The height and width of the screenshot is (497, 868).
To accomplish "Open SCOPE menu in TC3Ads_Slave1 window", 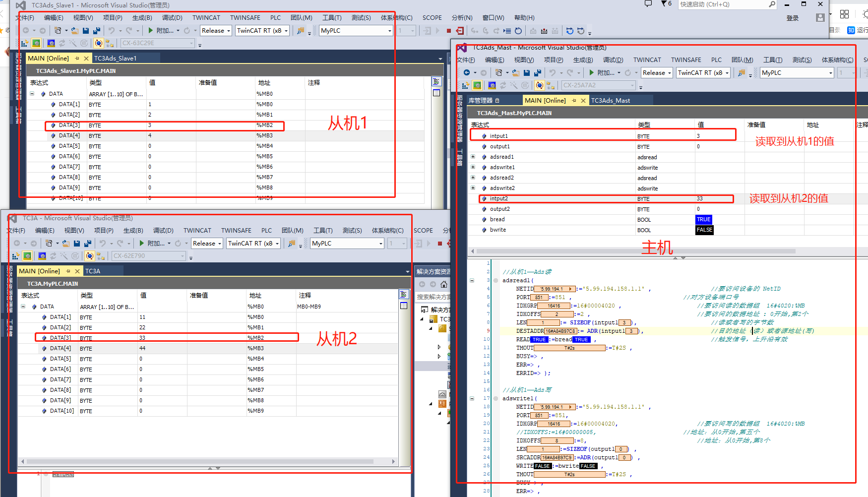I will pos(432,18).
